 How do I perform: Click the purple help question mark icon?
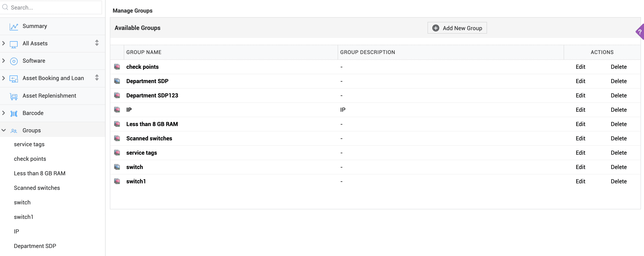click(640, 32)
